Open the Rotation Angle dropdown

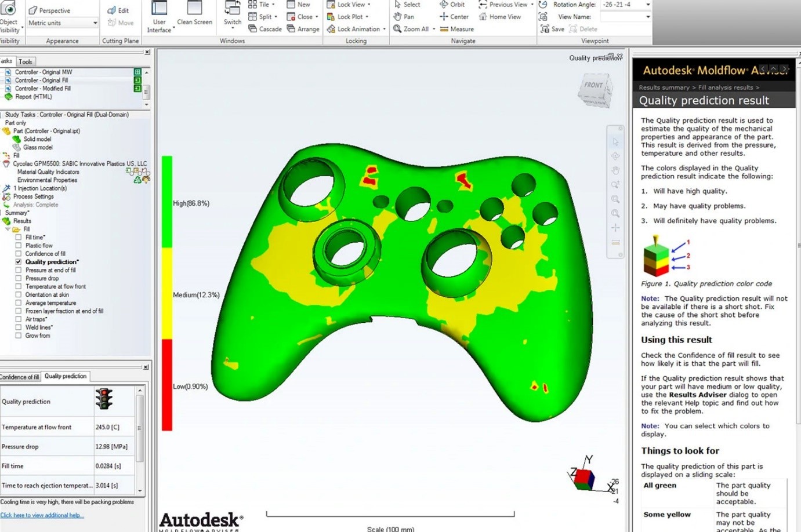point(648,5)
